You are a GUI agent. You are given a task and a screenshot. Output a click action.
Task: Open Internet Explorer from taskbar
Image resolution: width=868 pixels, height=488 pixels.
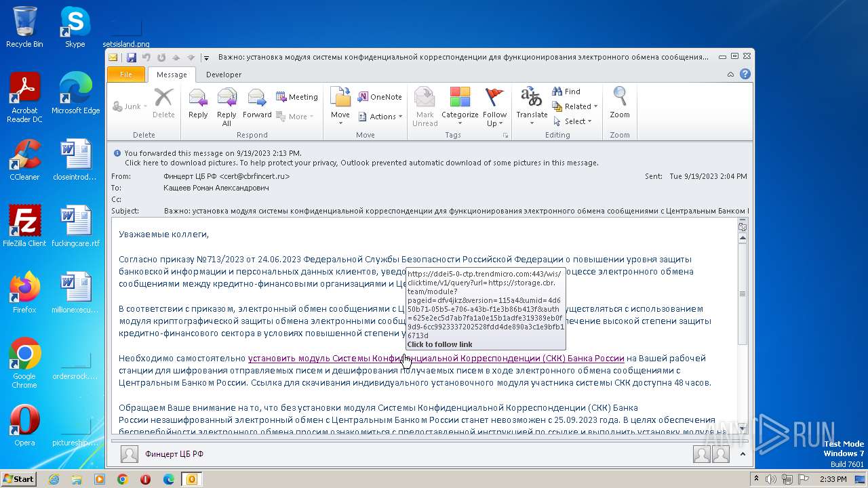coord(54,479)
